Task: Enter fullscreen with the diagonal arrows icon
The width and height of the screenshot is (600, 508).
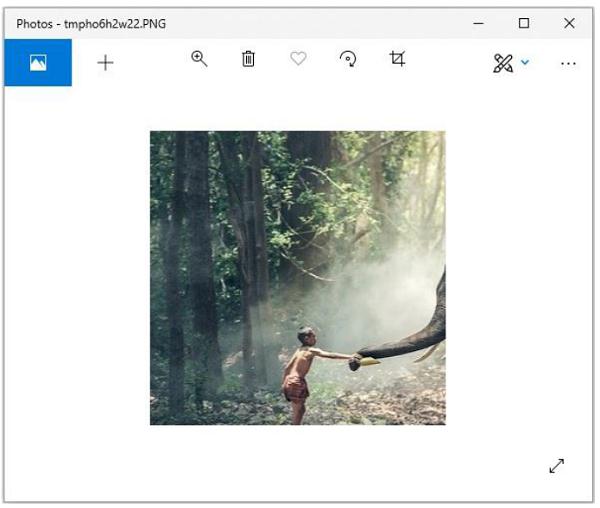Action: [x=557, y=466]
